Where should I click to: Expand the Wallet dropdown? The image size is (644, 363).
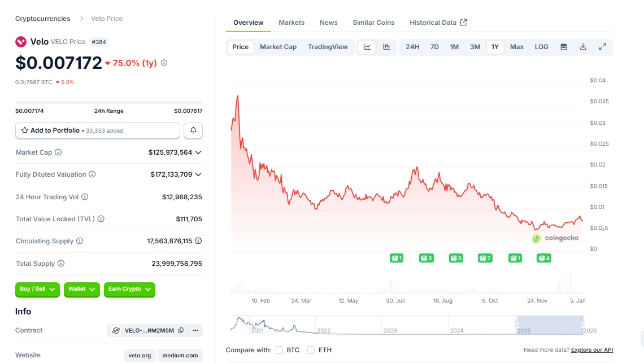[81, 289]
